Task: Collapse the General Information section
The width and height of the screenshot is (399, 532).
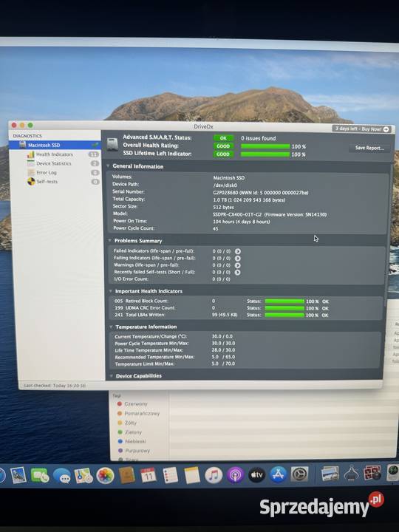Action: point(108,166)
